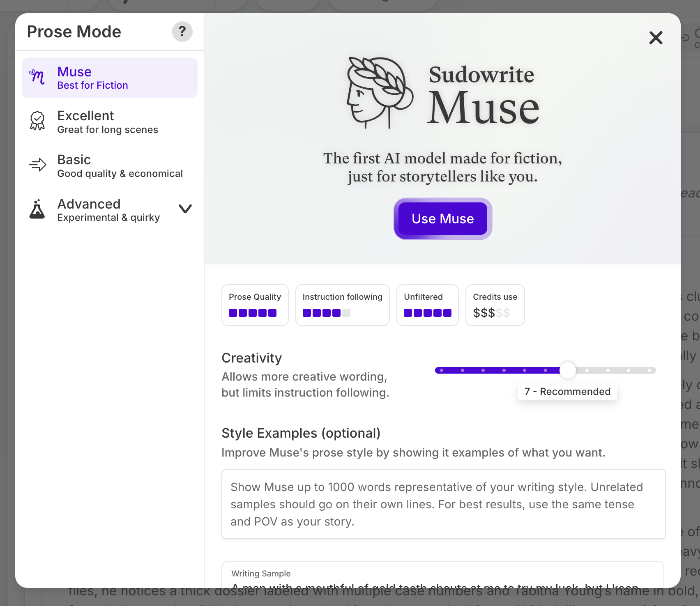Click the Credits use cost card
The width and height of the screenshot is (700, 606).
pyautogui.click(x=495, y=305)
